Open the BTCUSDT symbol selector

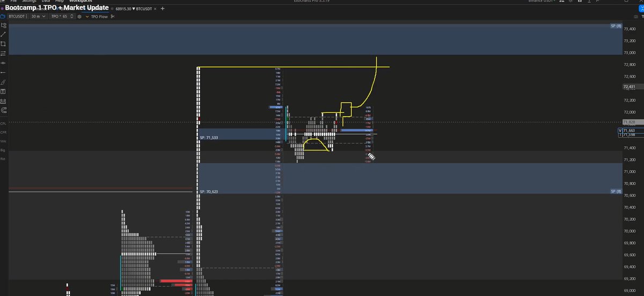(x=19, y=17)
